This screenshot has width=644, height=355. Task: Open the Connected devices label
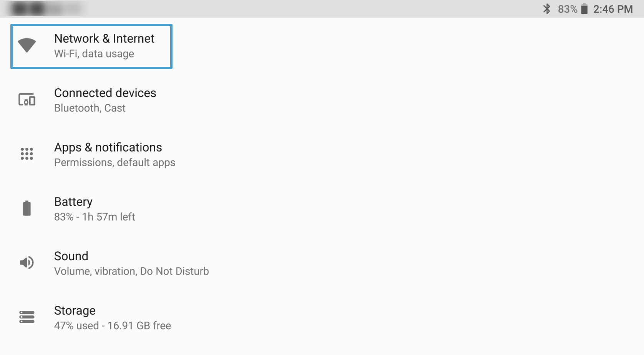pos(105,93)
